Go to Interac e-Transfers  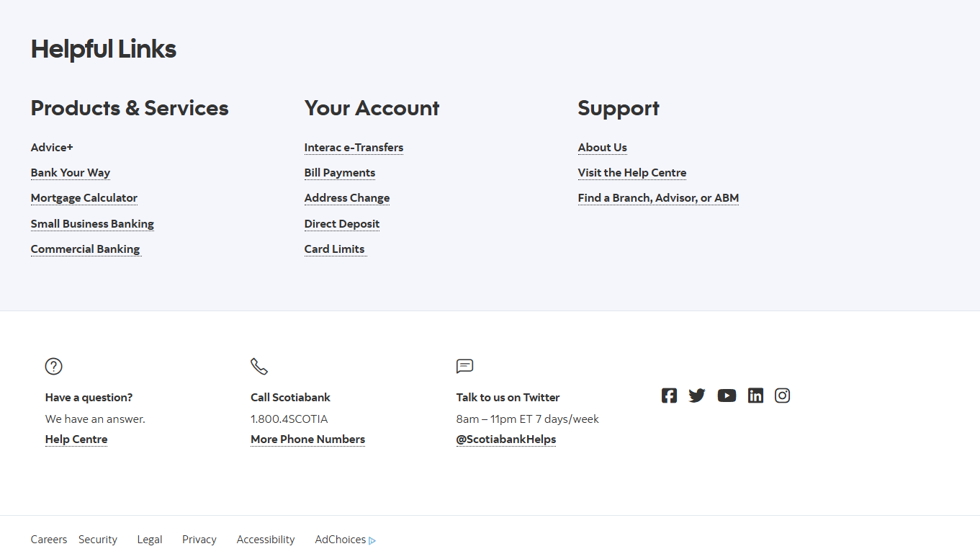point(354,148)
